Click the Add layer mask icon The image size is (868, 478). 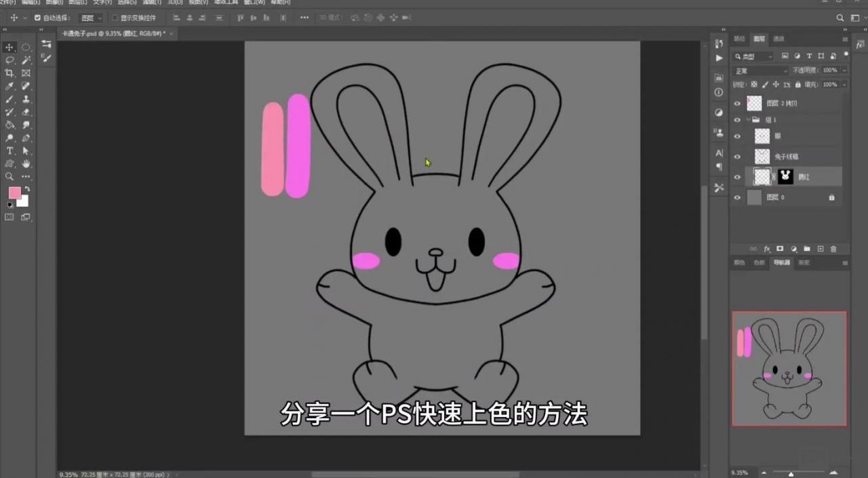click(780, 249)
